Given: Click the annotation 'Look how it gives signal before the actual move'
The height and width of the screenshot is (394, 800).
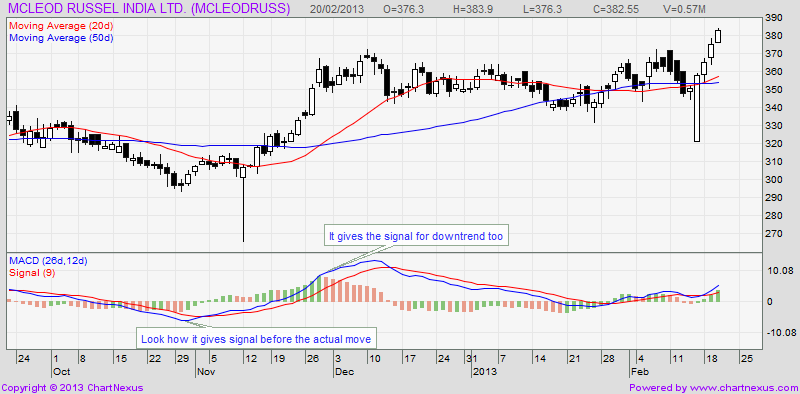Looking at the screenshot, I should 256,338.
